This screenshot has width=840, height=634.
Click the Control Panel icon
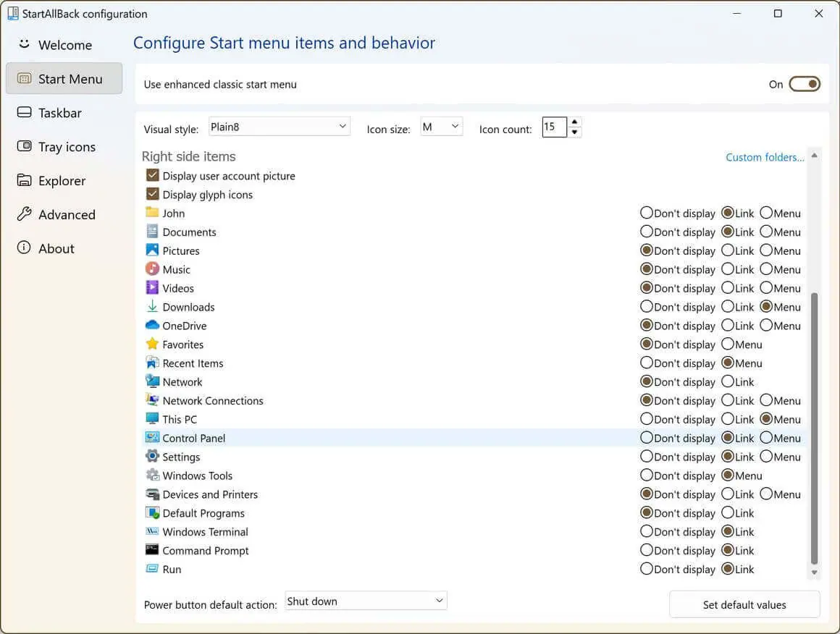point(152,437)
